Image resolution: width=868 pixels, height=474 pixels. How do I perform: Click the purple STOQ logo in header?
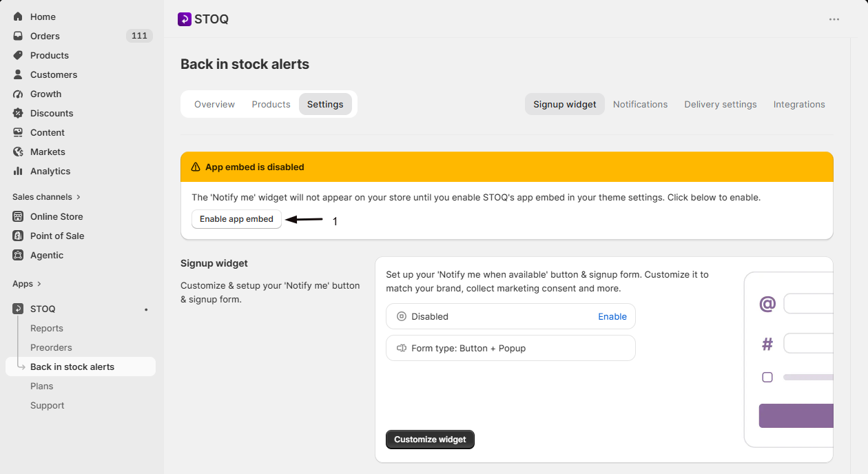(184, 19)
